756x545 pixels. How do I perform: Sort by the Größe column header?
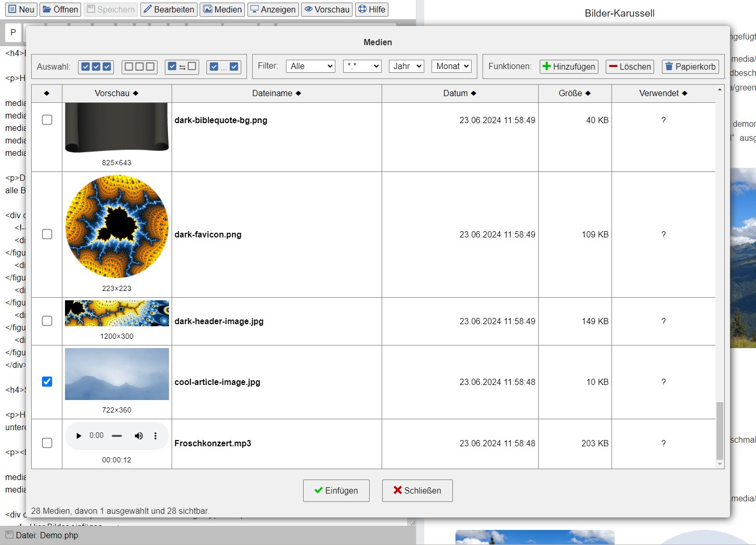coord(575,94)
